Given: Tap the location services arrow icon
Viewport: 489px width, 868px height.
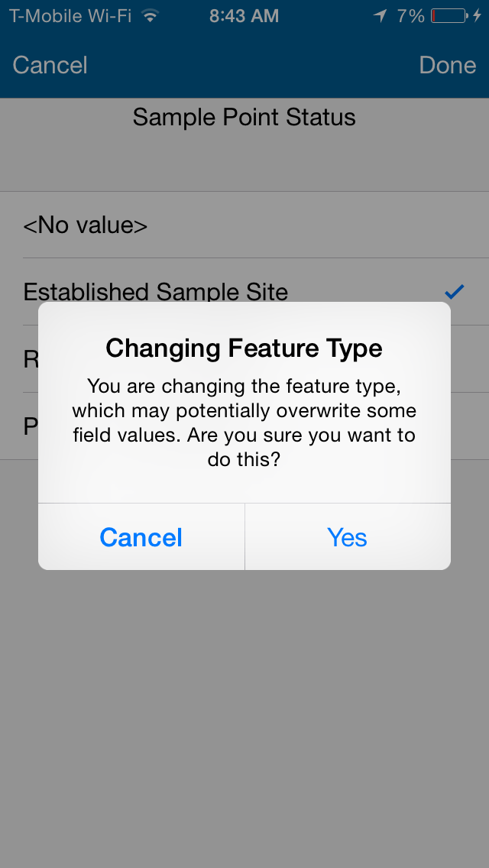Looking at the screenshot, I should point(381,15).
